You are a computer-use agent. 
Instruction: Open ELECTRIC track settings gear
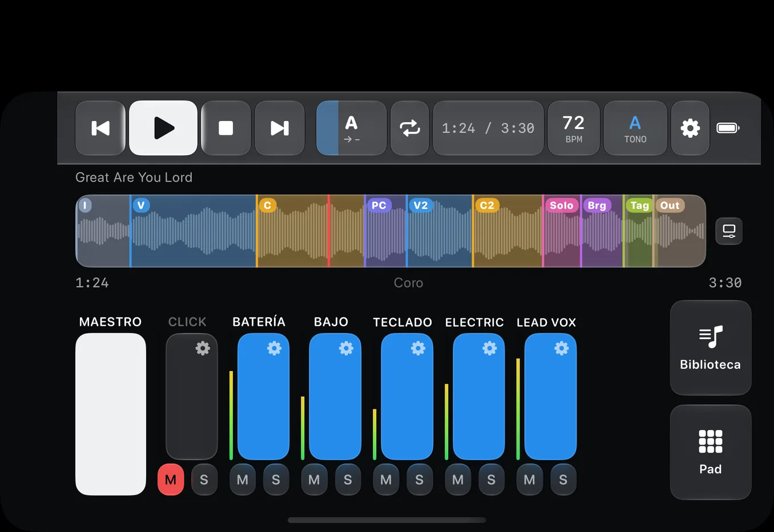point(490,348)
